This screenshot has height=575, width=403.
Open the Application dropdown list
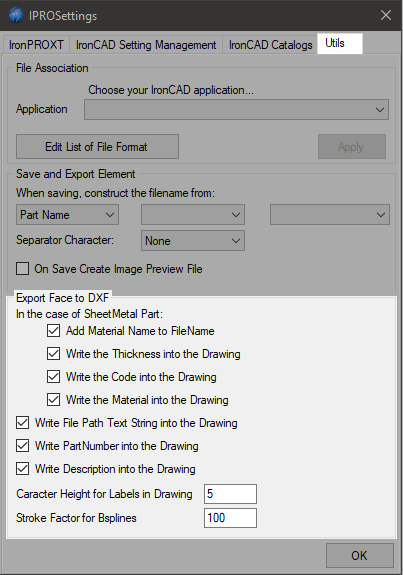(237, 109)
